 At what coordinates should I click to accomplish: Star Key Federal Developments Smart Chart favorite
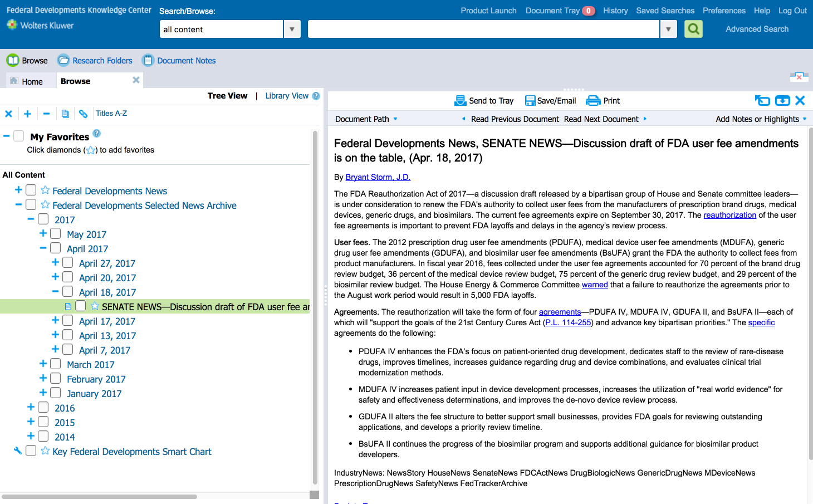pos(45,451)
